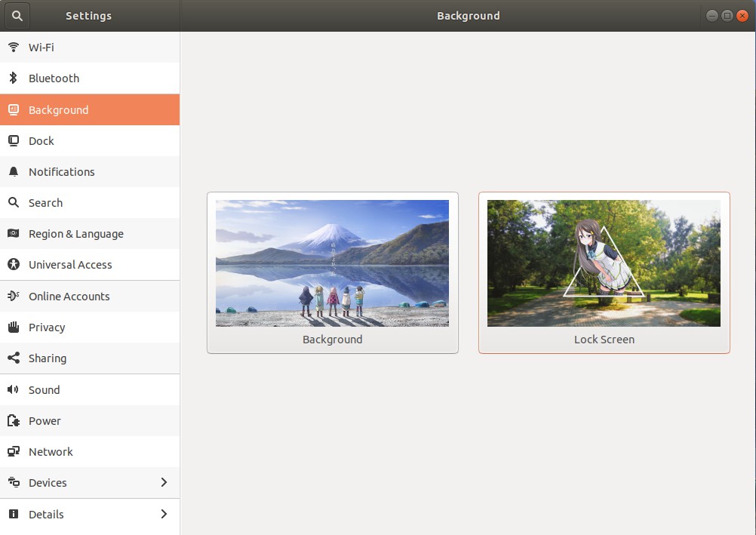Click the Notifications bell icon
Screen dimensions: 756x535
(13, 172)
